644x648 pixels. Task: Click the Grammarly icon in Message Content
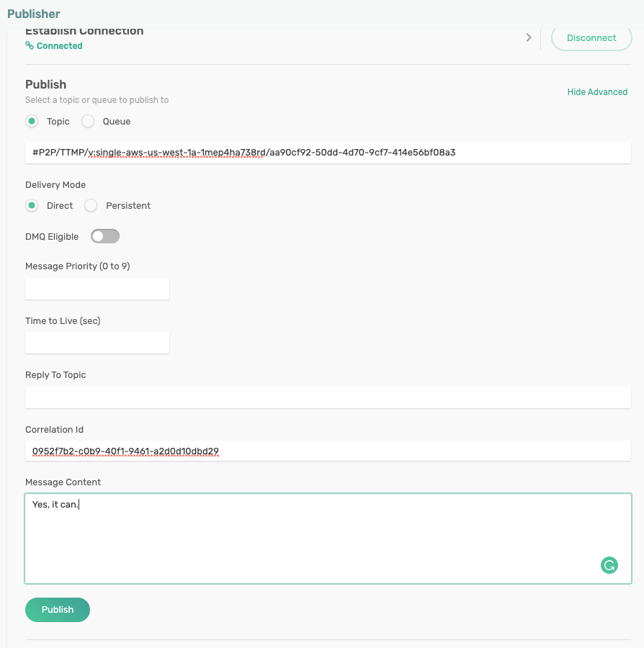tap(609, 565)
